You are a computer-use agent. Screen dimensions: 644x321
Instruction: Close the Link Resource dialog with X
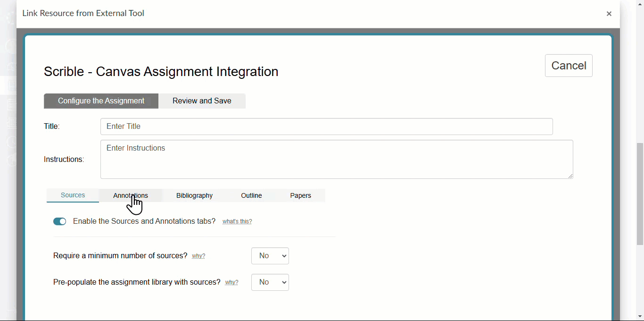tap(609, 14)
